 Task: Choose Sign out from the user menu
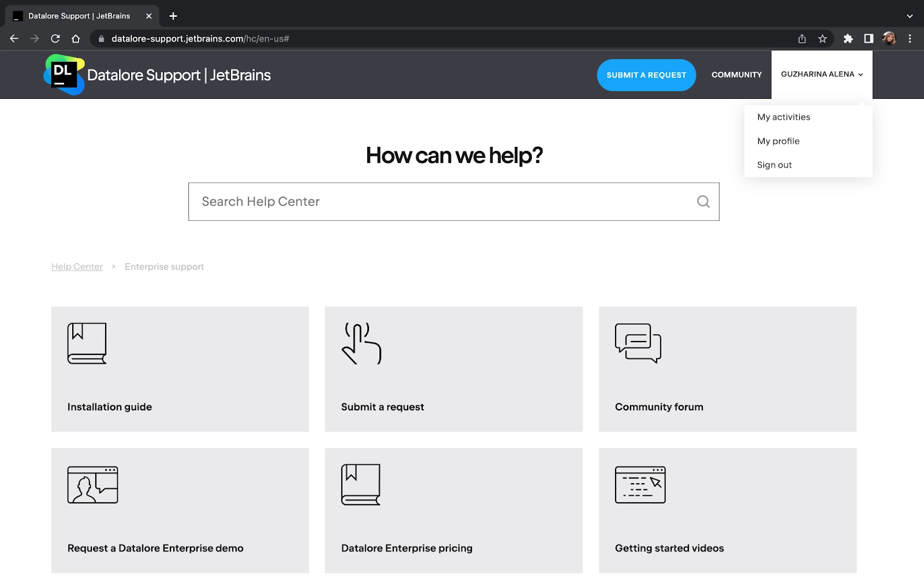point(774,165)
